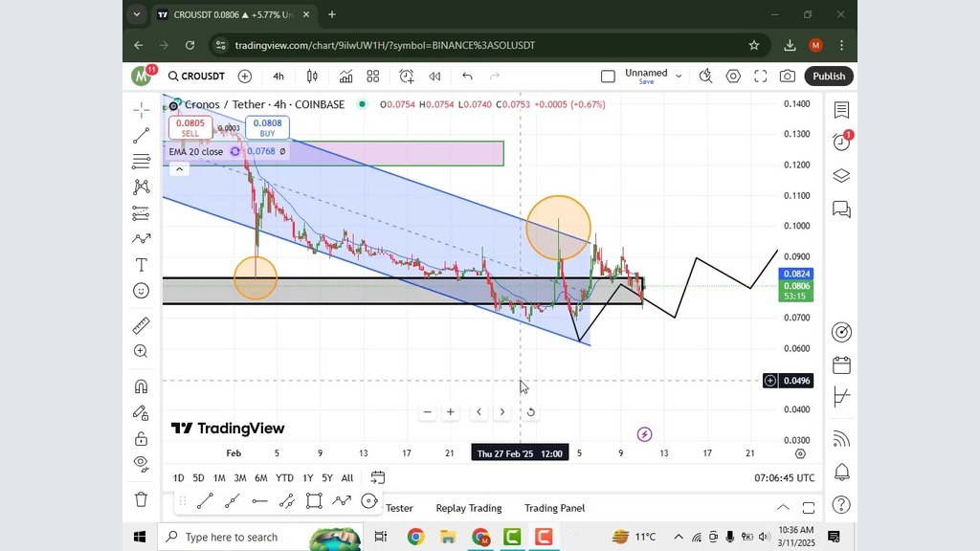The image size is (980, 551).
Task: Click the trash remove objects icon
Action: 142,499
